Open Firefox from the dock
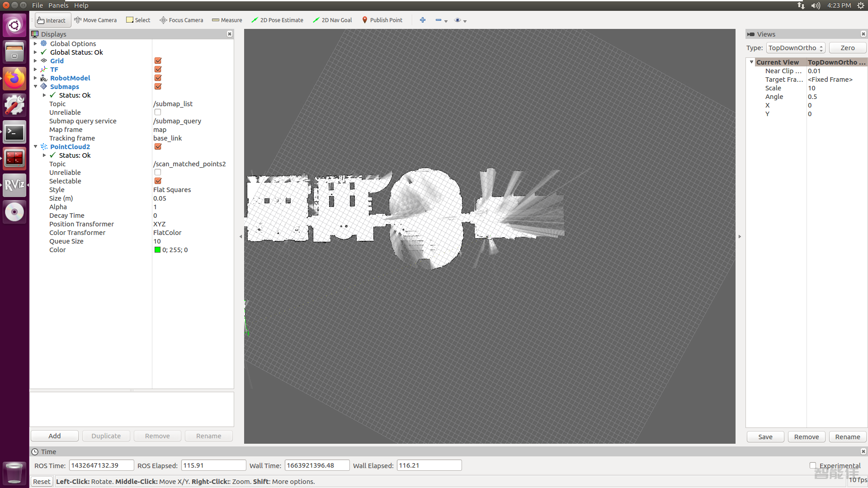Viewport: 868px width, 488px height. pos(14,79)
